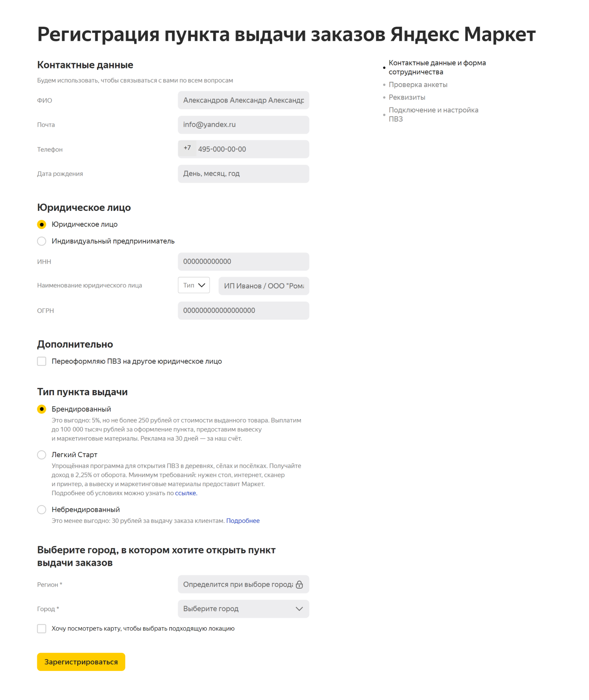Choose Брендированный pickup point type

point(42,409)
